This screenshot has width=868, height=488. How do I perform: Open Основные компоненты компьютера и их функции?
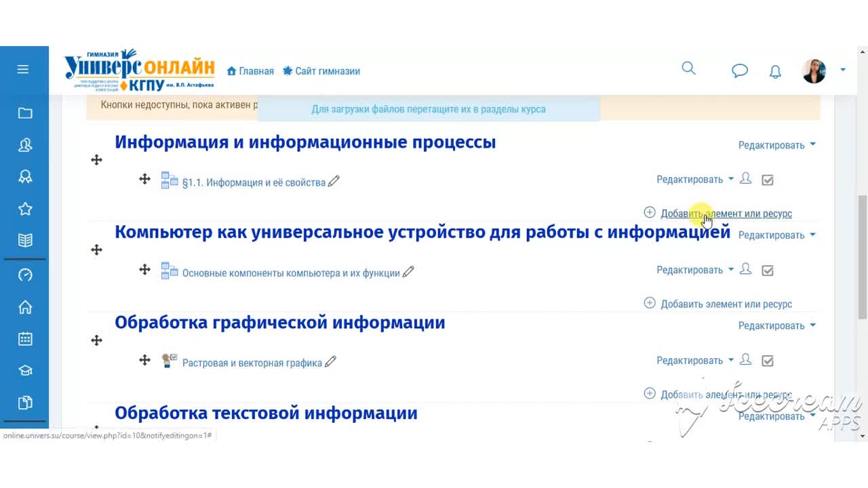pyautogui.click(x=291, y=273)
